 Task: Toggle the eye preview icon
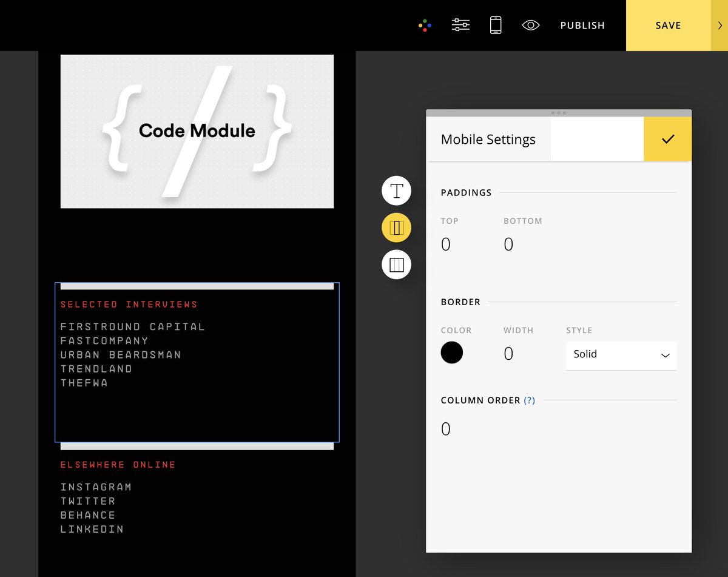(531, 25)
